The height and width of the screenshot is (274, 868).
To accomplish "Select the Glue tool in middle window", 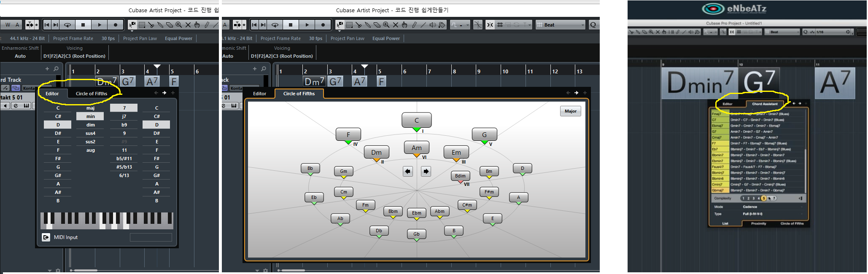I will pos(368,25).
